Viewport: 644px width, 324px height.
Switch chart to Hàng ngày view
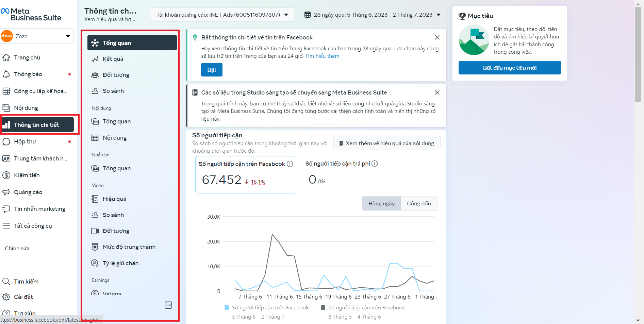pyautogui.click(x=381, y=203)
